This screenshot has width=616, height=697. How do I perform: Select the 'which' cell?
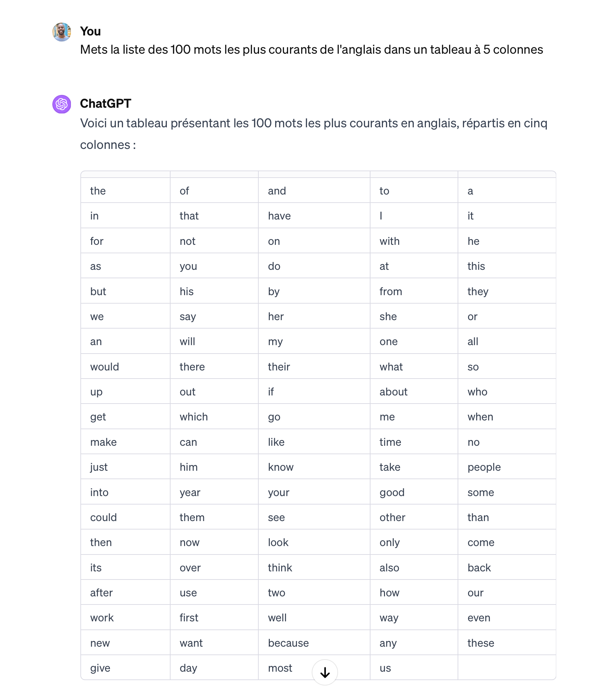pyautogui.click(x=214, y=416)
